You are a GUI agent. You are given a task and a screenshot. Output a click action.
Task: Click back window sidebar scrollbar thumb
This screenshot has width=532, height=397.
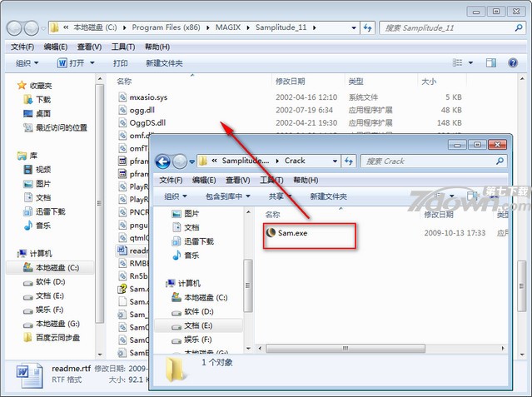99,203
